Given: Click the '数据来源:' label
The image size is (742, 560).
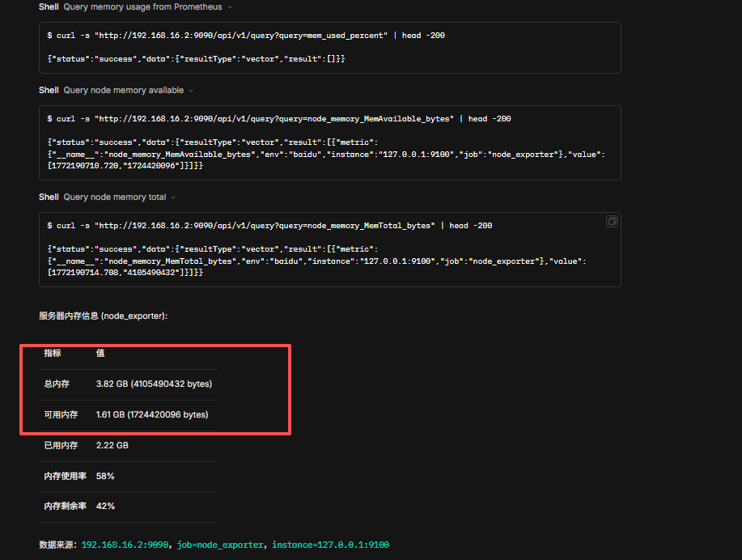Looking at the screenshot, I should (57, 545).
